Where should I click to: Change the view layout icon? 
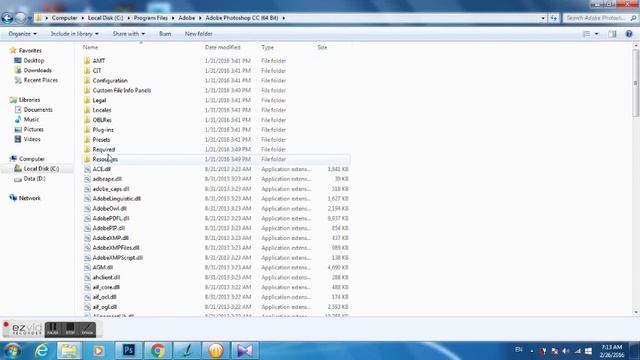(587, 34)
